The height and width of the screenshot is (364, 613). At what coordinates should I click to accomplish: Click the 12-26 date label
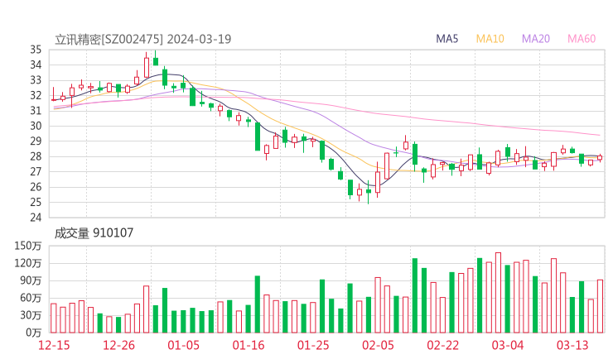click(118, 345)
